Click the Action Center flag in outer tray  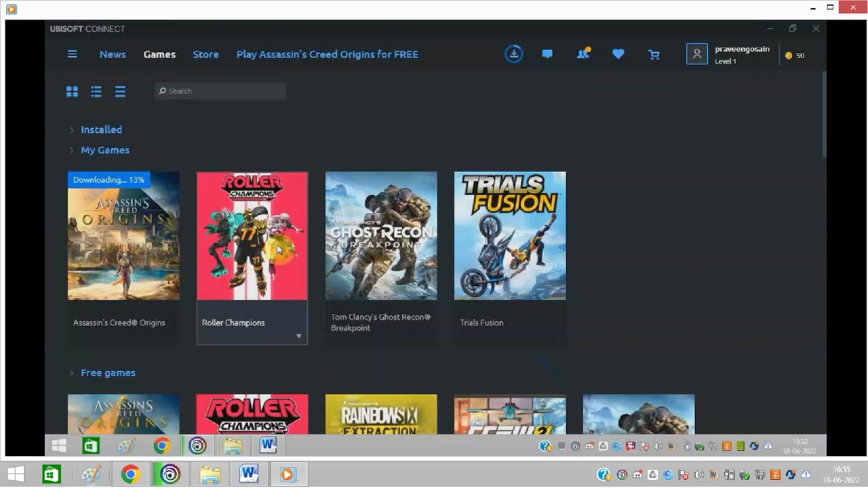pyautogui.click(x=684, y=474)
